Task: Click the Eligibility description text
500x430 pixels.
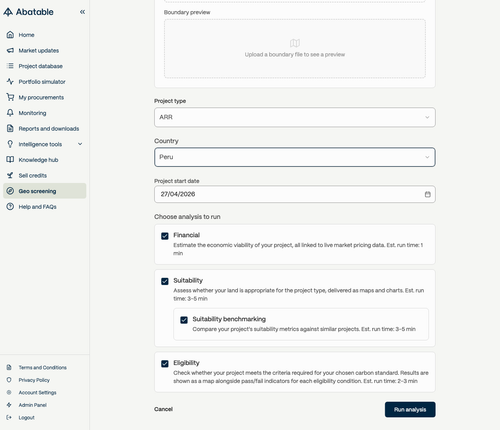Action: click(301, 377)
